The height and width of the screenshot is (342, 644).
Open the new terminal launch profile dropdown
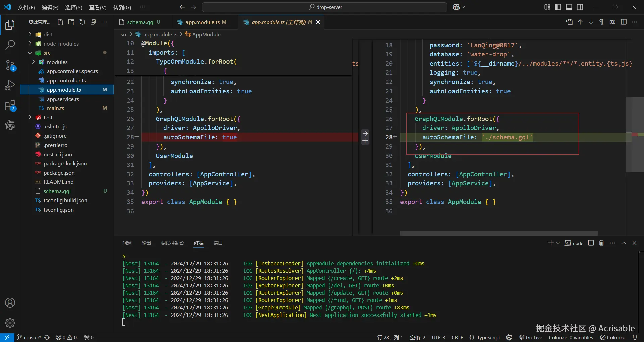(x=558, y=243)
